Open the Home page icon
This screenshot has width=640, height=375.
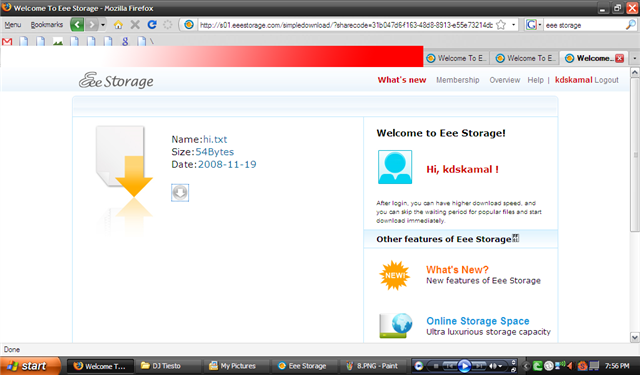pos(118,25)
